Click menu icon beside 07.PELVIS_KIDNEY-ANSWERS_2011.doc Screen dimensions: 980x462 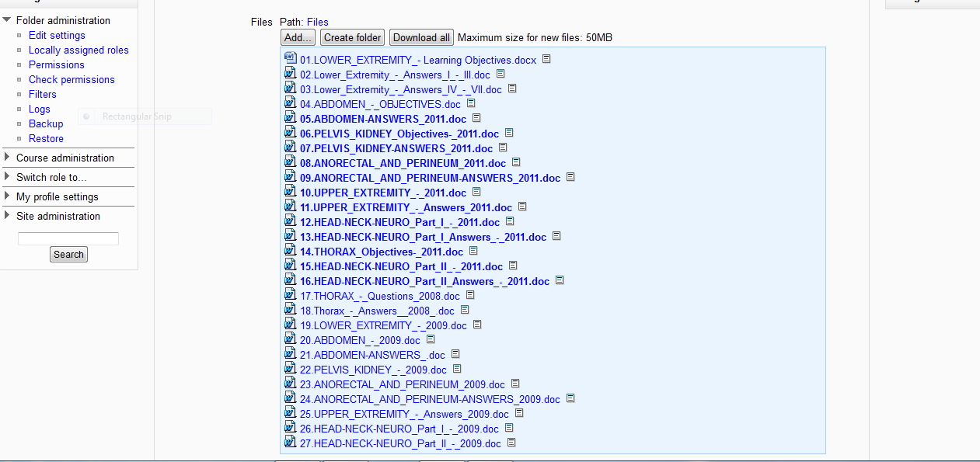(x=503, y=148)
